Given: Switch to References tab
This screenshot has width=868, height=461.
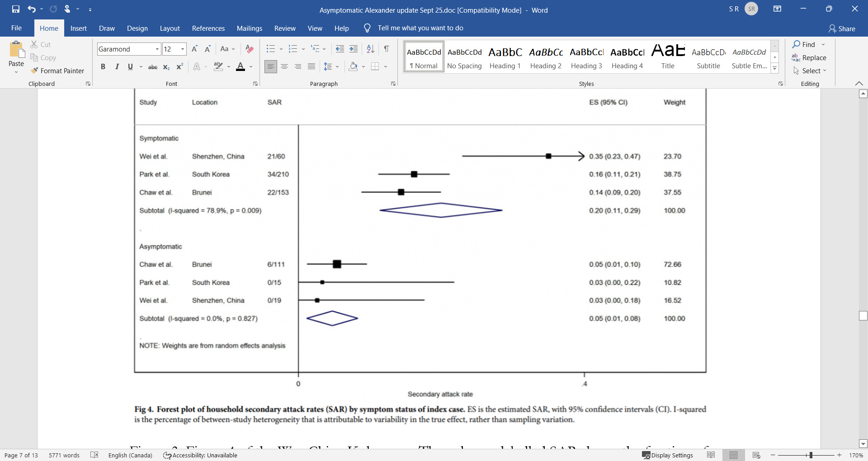Looking at the screenshot, I should click(208, 28).
